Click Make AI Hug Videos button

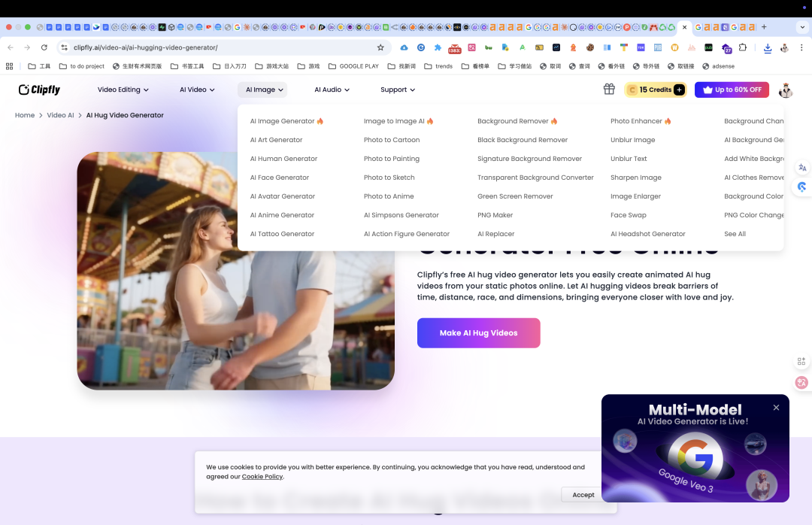(x=478, y=332)
